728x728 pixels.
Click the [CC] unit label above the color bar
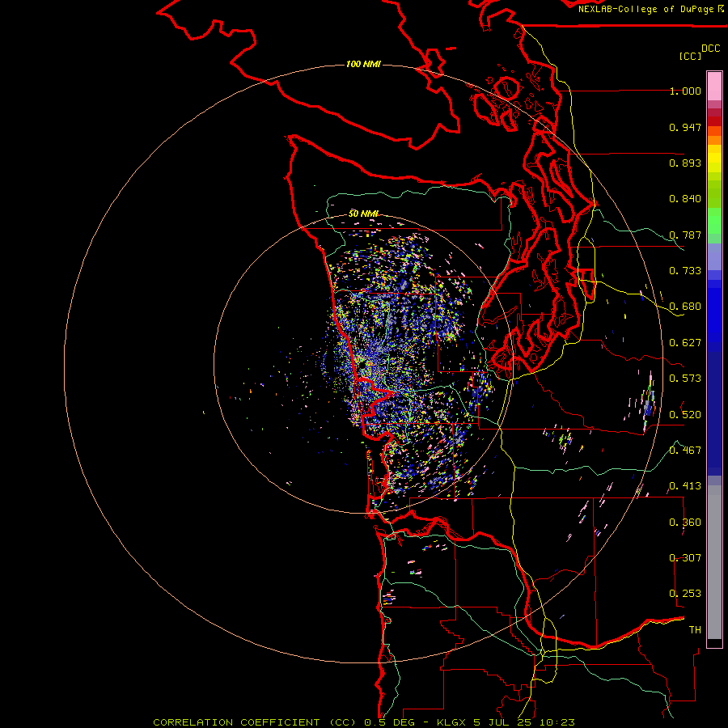tap(690, 56)
